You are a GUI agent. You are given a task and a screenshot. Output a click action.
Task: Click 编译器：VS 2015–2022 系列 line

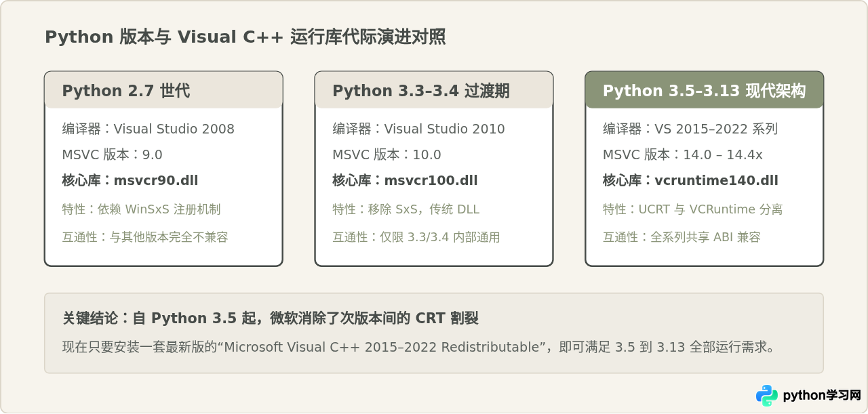[690, 129]
